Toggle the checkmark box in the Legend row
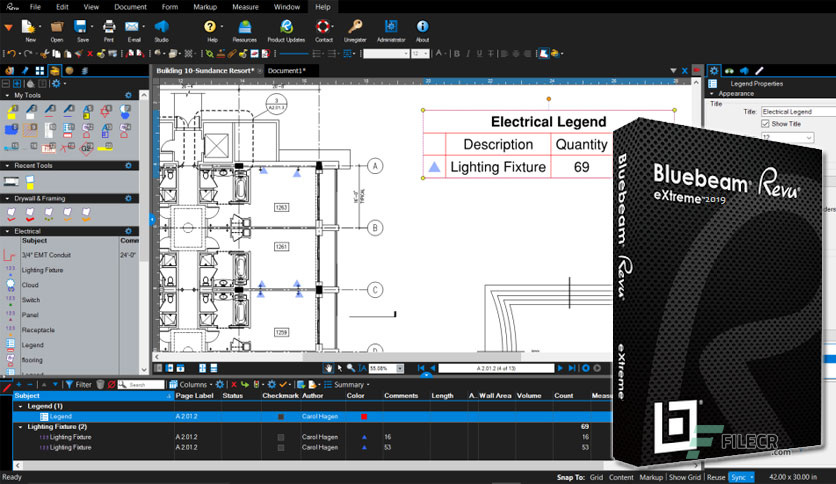This screenshot has height=484, width=836. tap(281, 416)
